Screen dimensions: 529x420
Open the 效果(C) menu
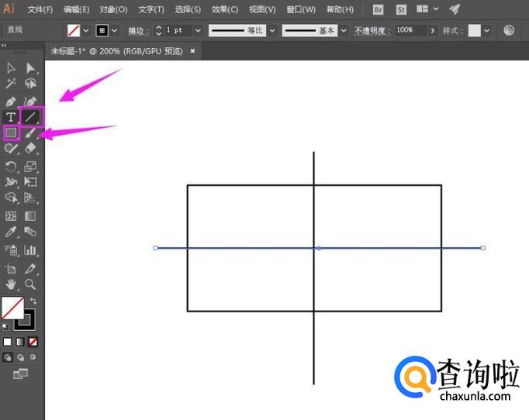tap(225, 9)
